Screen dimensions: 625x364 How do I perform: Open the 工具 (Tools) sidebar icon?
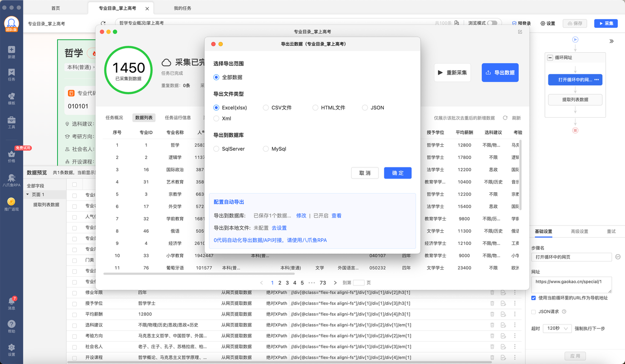11,120
